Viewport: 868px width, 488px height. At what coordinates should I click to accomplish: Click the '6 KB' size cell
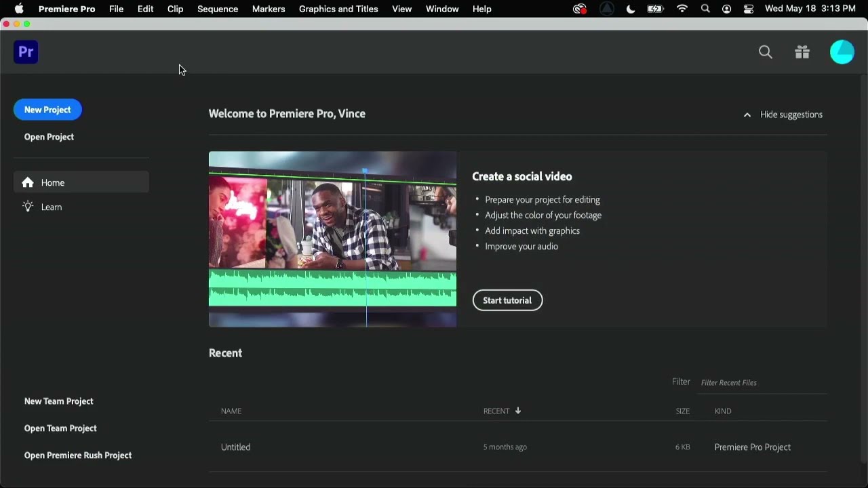click(x=683, y=447)
